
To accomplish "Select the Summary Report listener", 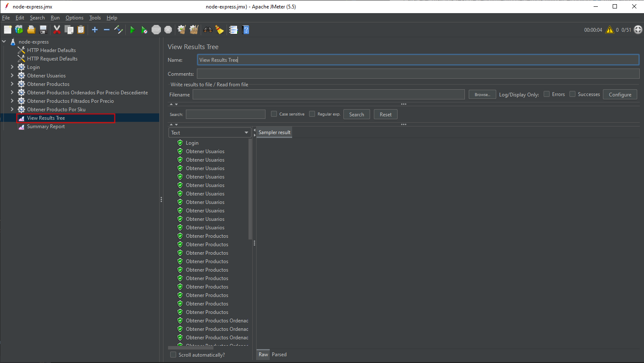I will (x=46, y=126).
